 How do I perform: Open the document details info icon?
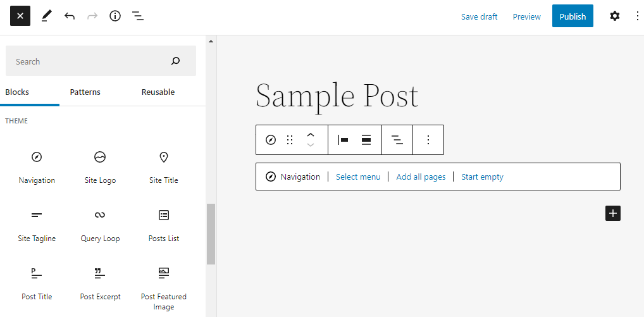(x=115, y=16)
